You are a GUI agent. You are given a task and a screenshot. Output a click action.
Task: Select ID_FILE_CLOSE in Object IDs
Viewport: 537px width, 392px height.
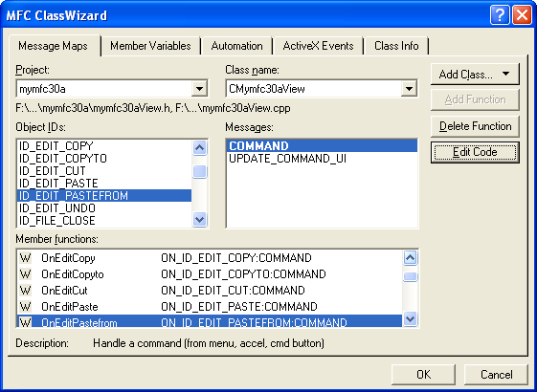coord(104,221)
